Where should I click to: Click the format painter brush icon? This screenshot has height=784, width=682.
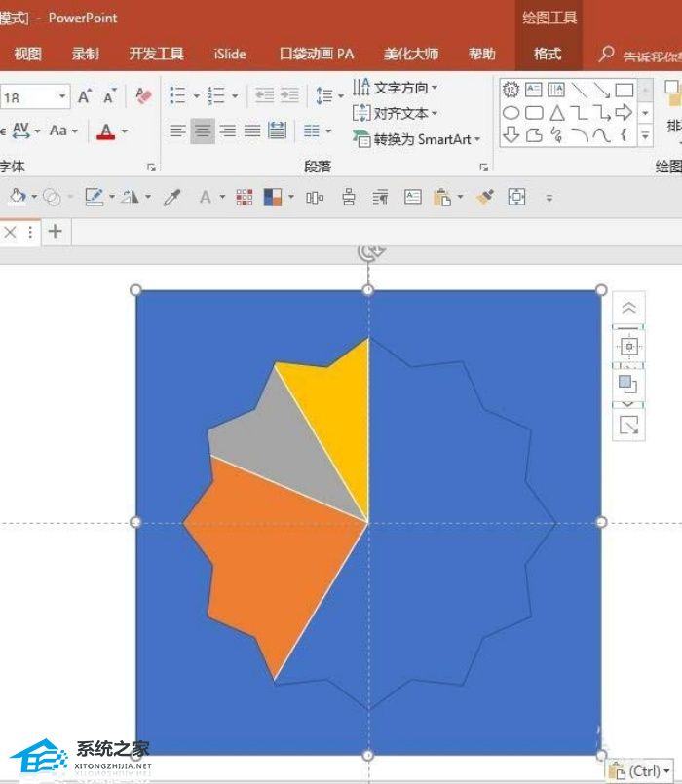[x=485, y=197]
